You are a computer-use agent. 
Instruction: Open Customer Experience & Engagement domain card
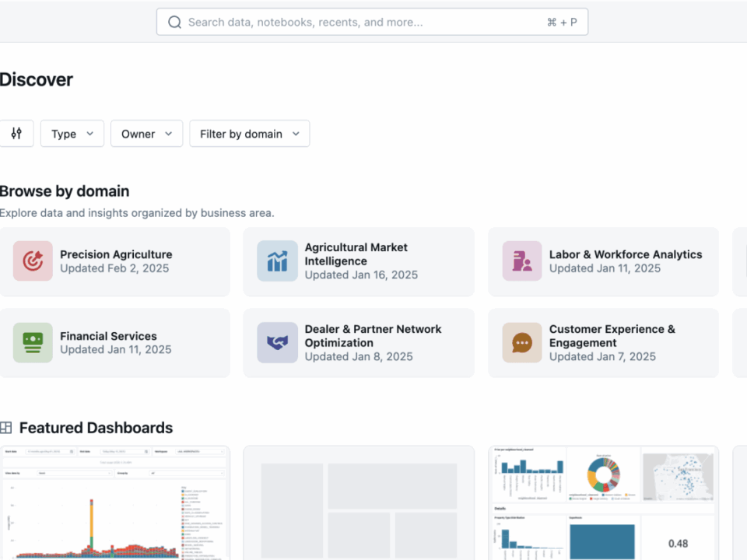tap(612, 336)
